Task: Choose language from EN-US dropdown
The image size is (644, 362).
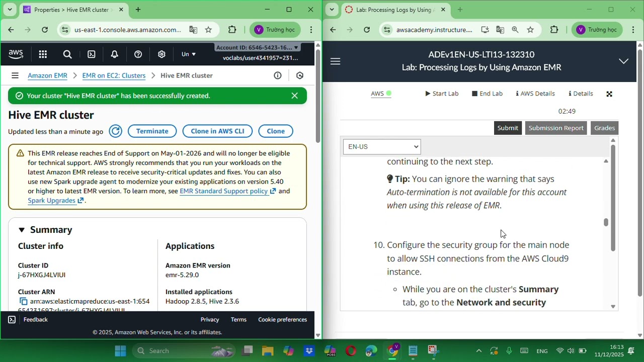Action: (x=382, y=147)
